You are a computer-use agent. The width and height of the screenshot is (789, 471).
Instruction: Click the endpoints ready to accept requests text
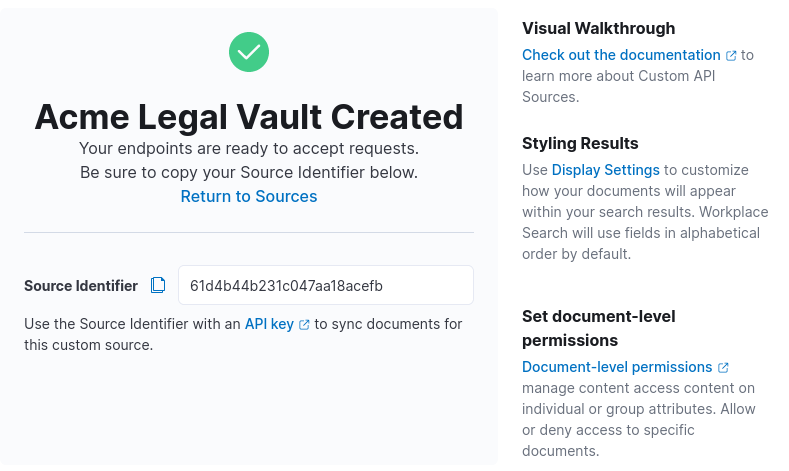[x=249, y=148]
